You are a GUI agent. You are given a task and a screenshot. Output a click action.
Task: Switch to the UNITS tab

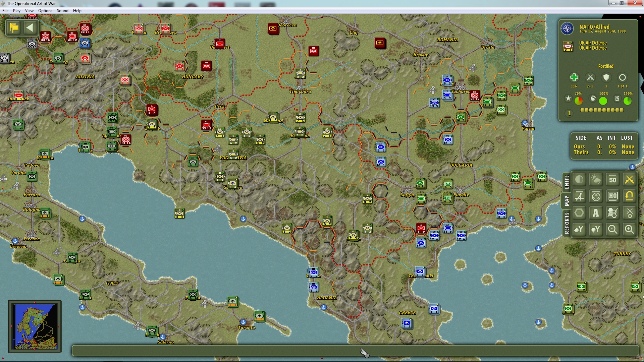coord(567,182)
